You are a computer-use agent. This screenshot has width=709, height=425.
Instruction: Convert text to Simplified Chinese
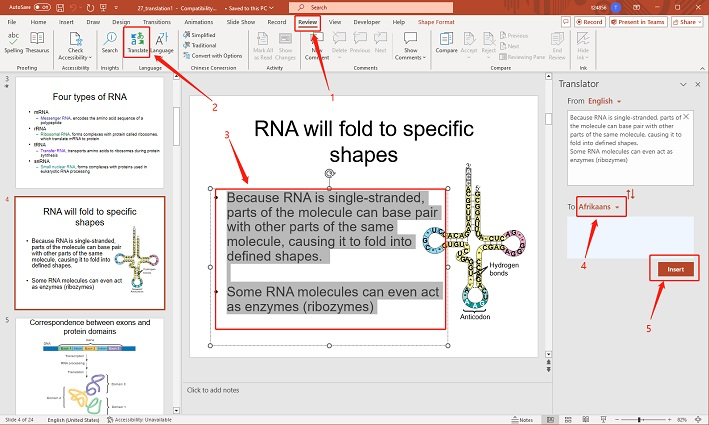pos(199,35)
